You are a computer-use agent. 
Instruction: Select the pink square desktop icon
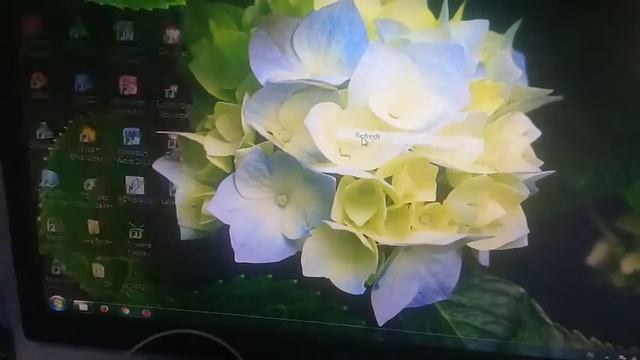click(x=128, y=85)
